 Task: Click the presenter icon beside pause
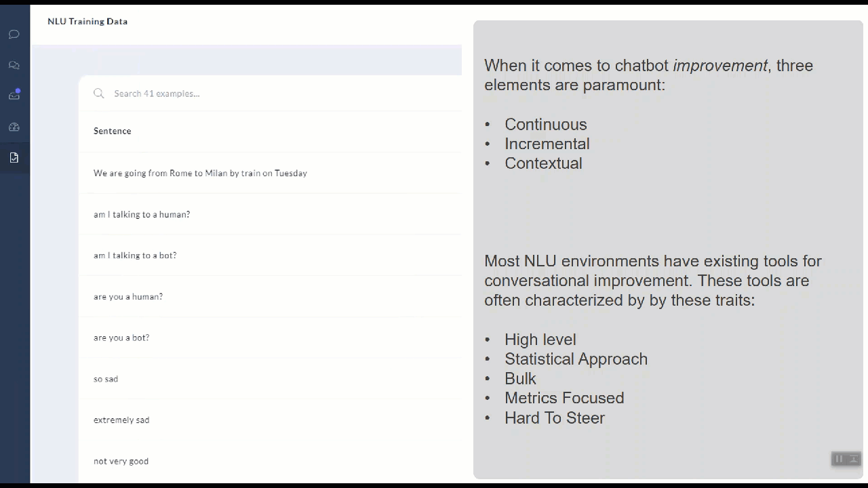tap(854, 459)
